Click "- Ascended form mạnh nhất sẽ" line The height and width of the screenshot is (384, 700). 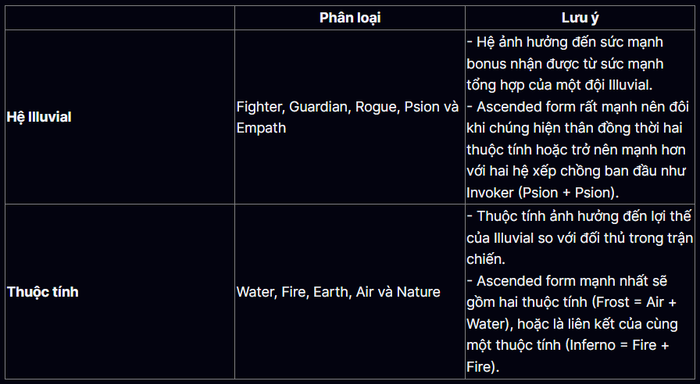567,281
